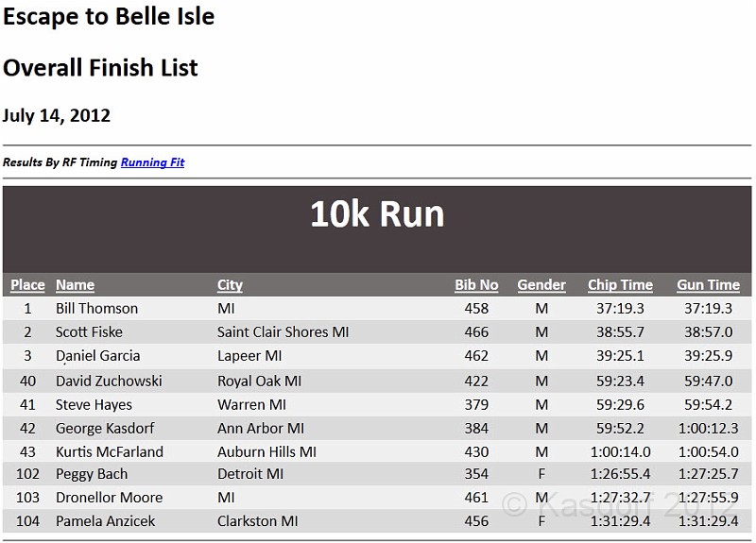Open the Running Fit link
The image size is (756, 543).
click(152, 162)
